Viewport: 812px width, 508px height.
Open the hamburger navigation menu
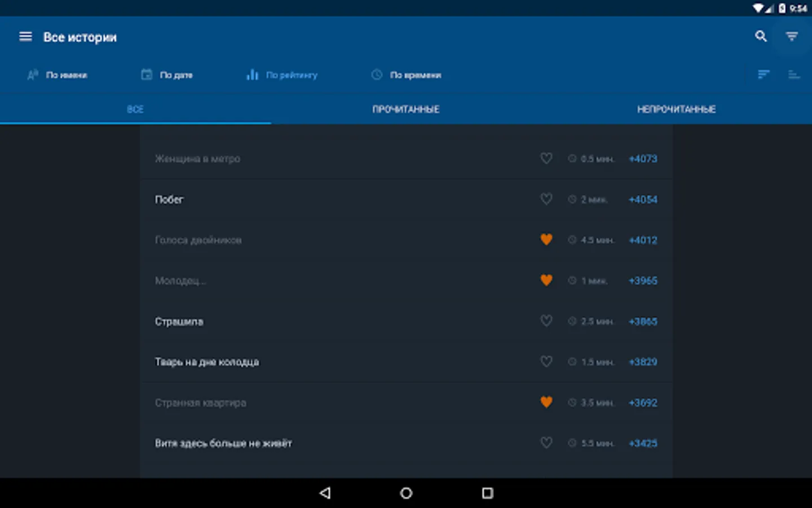tap(25, 37)
